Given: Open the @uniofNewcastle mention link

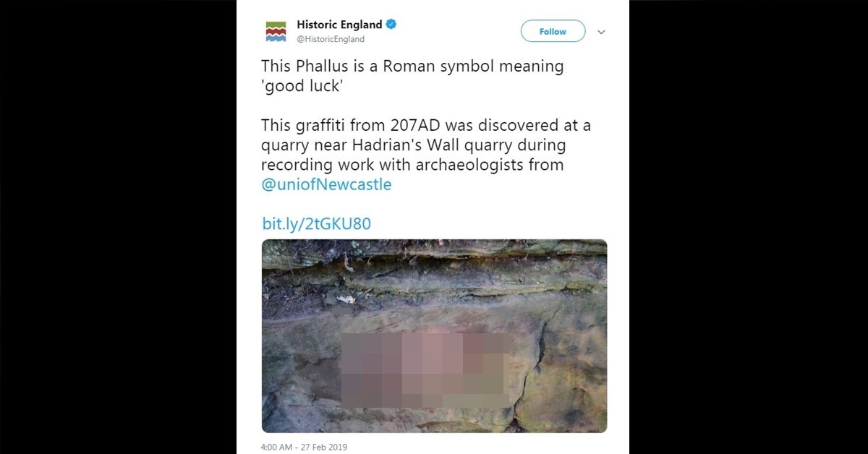Looking at the screenshot, I should coord(326,184).
